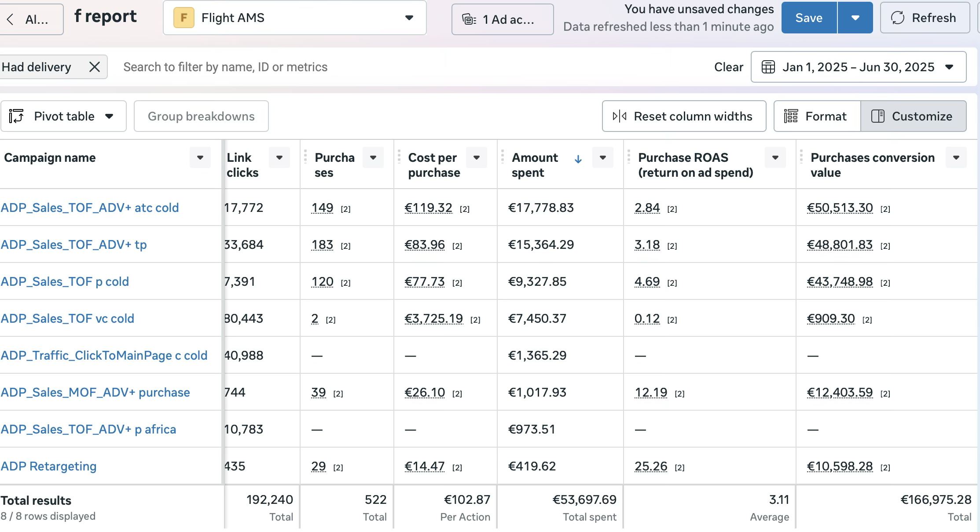Click ROAS value 12.19
Image resolution: width=980 pixels, height=532 pixels.
pos(651,392)
